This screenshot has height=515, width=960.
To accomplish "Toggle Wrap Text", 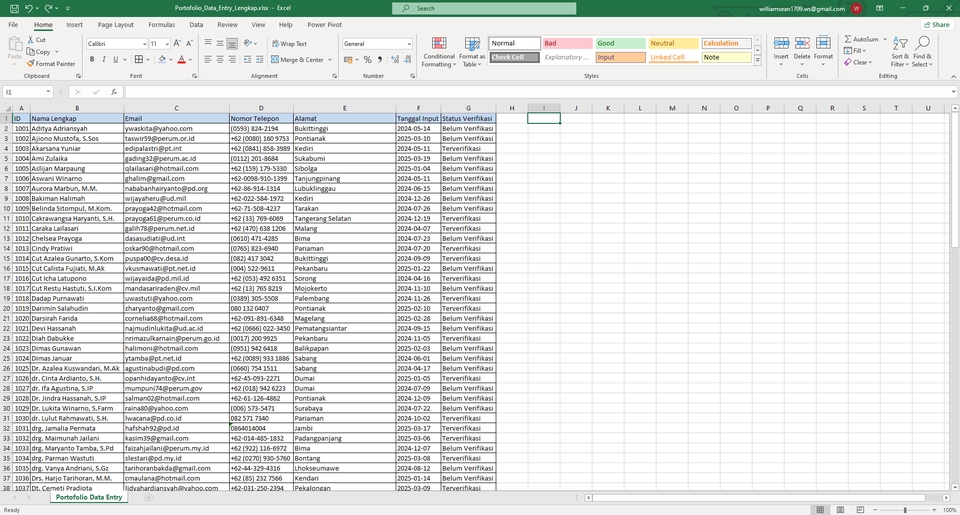I will click(289, 43).
